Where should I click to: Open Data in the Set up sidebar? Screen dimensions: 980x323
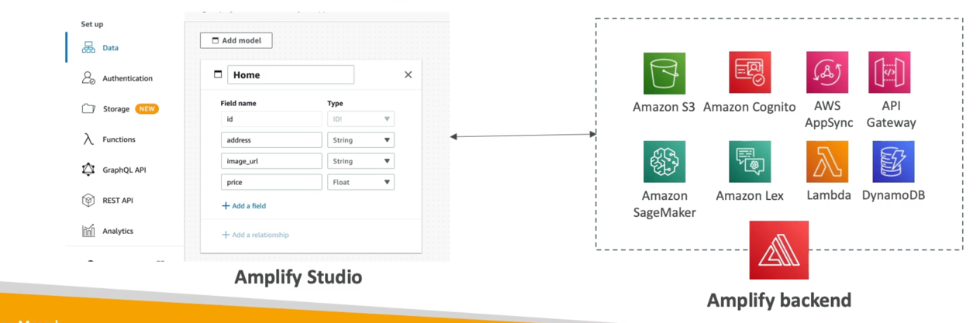(x=110, y=48)
